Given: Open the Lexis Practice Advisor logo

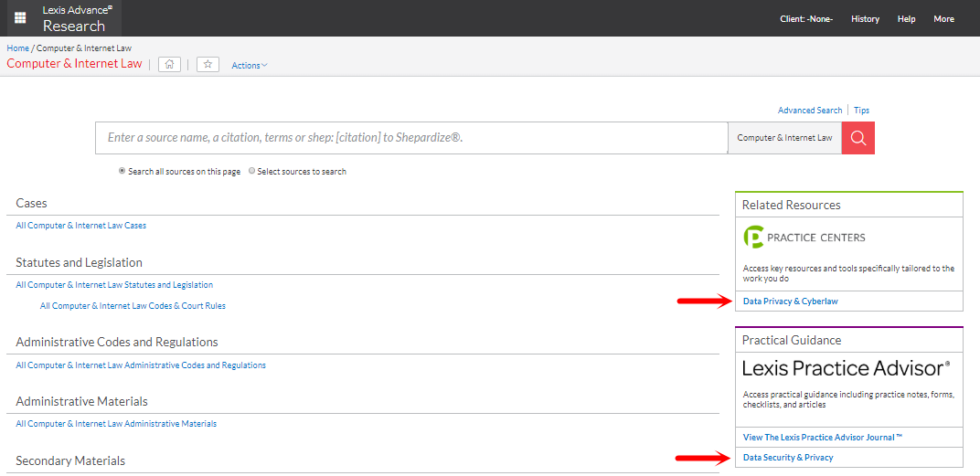Looking at the screenshot, I should pos(847,368).
